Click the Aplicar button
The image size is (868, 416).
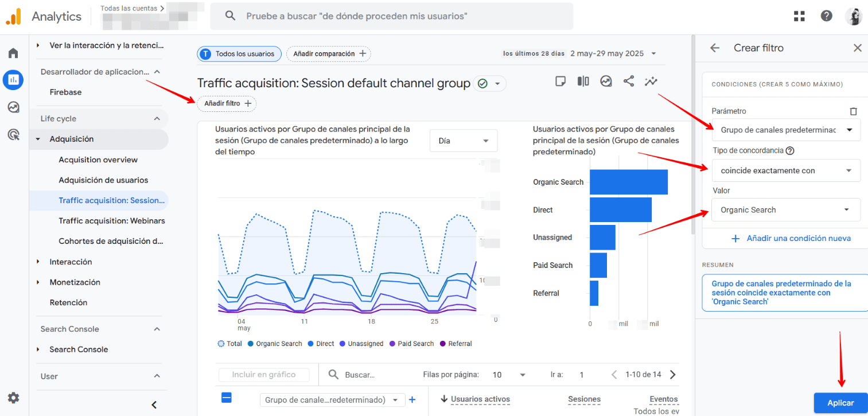(840, 403)
